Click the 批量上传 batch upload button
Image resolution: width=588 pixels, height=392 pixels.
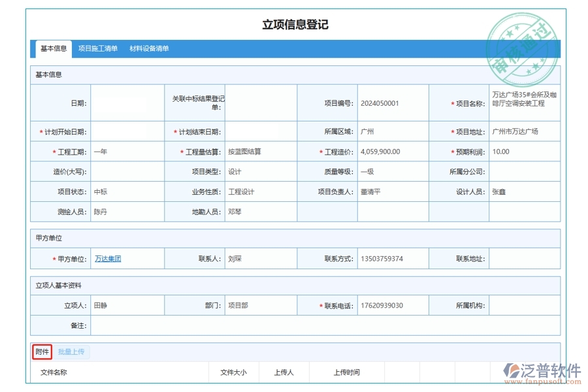click(72, 351)
